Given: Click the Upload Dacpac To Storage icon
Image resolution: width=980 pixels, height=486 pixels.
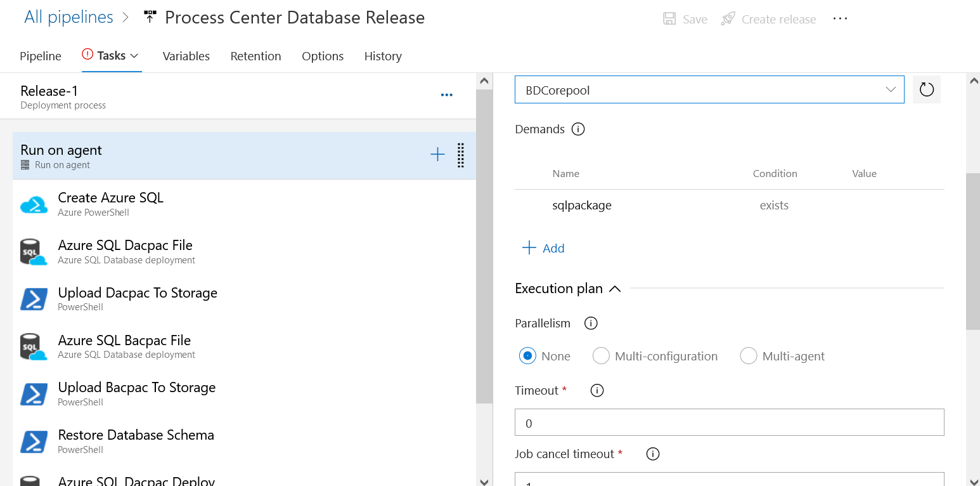Looking at the screenshot, I should (x=34, y=299).
